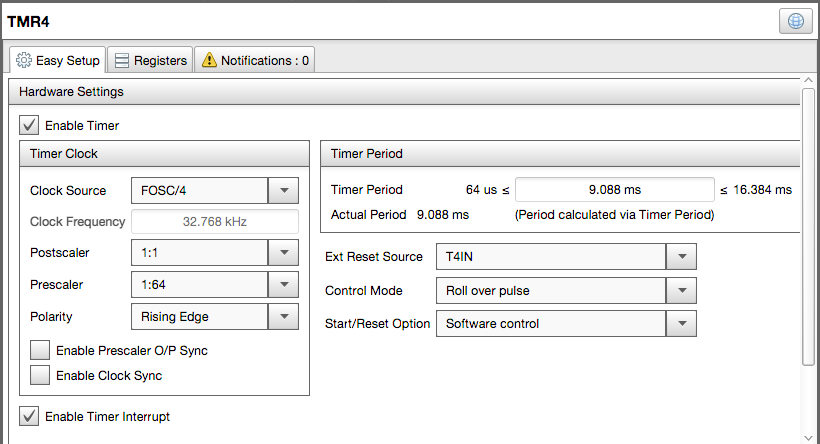820x444 pixels.
Task: Click the globe icon button in header
Action: pos(795,21)
